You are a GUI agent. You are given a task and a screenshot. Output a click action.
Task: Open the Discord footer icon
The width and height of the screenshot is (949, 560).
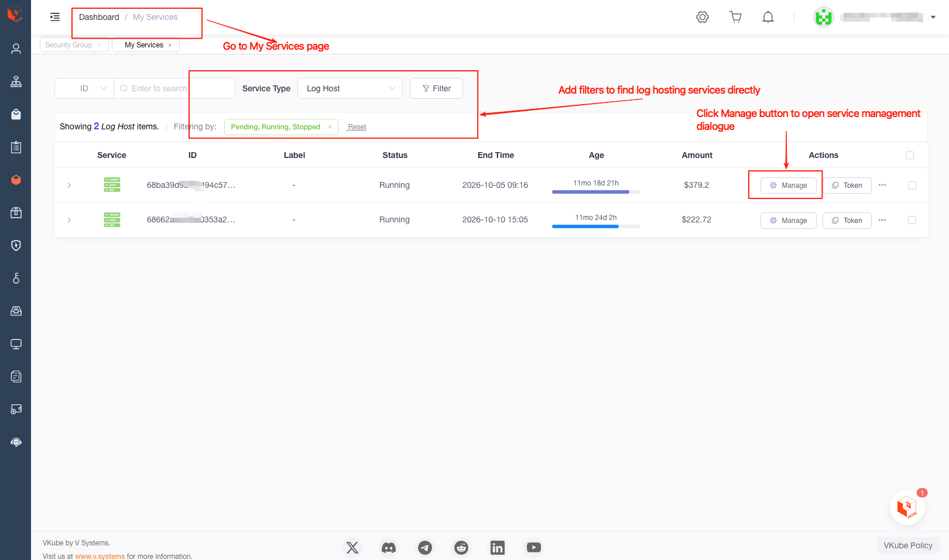tap(389, 547)
